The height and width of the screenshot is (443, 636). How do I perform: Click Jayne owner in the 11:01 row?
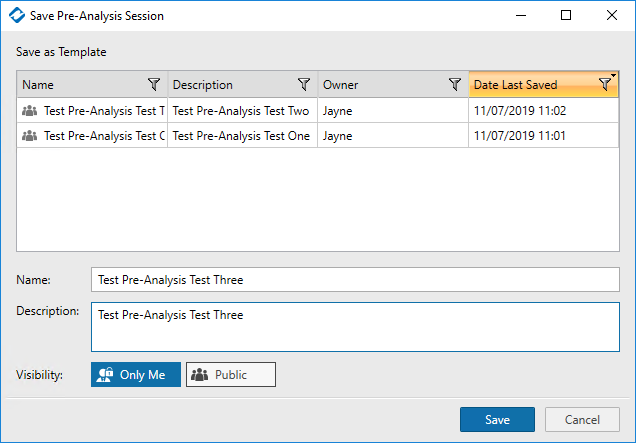tap(393, 135)
